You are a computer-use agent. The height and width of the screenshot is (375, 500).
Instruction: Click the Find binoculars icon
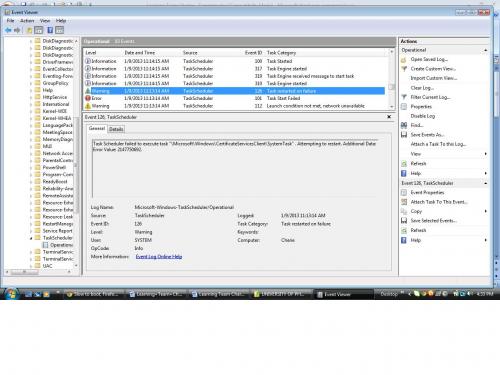pos(404,125)
